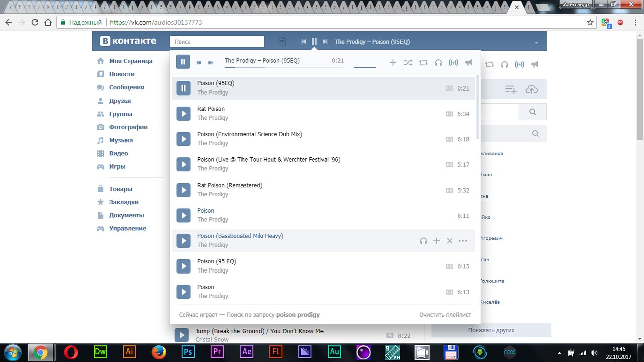Play the Rat Poison track lasting 5:34

pyautogui.click(x=183, y=114)
